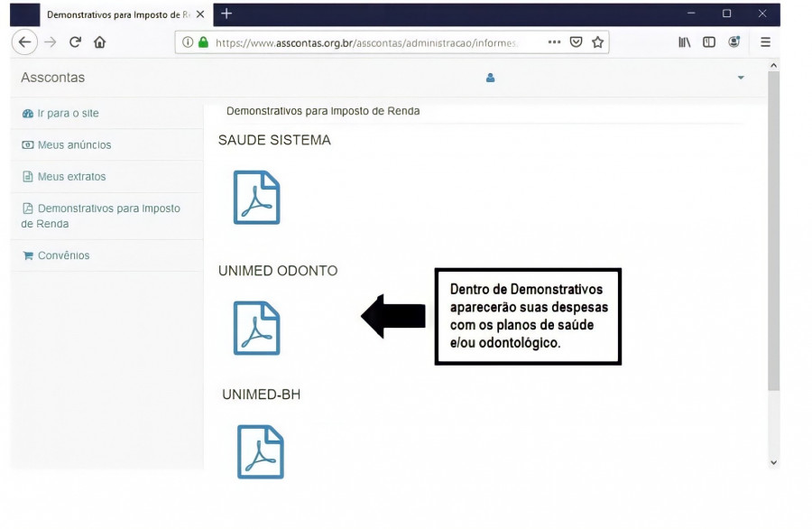Open the SAUDE SISTEMA PDF document
Image resolution: width=812 pixels, height=529 pixels.
(x=256, y=198)
